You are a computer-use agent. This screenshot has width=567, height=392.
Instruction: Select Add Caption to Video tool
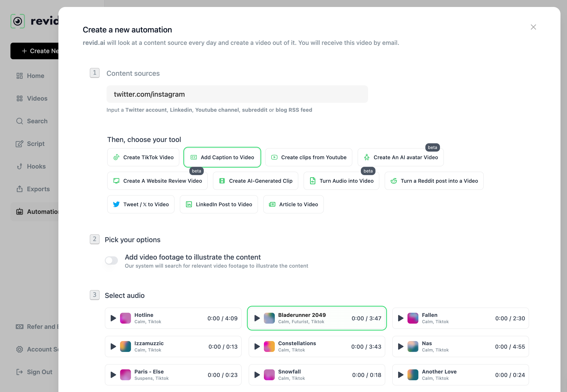222,157
